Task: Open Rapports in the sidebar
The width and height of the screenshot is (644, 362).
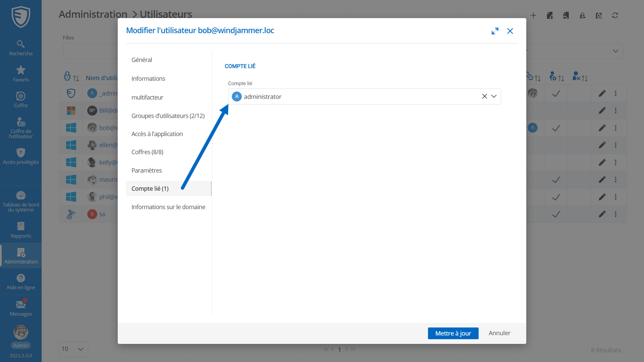Action: click(x=21, y=230)
